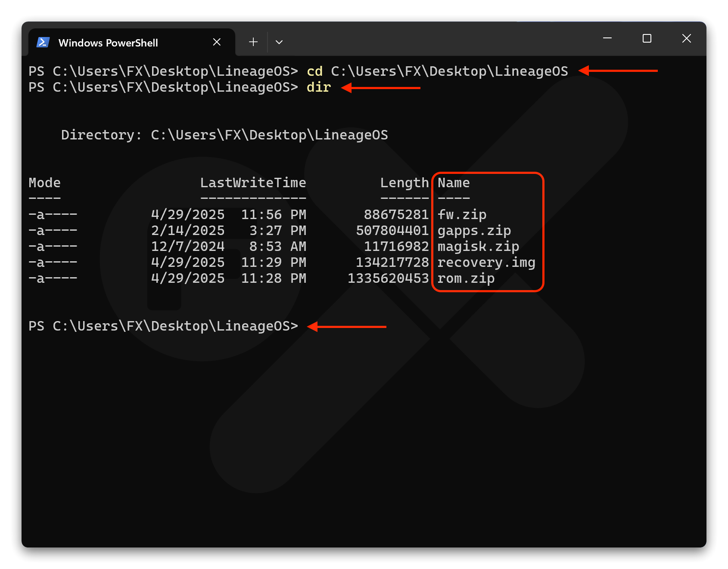Click the Length column header
Screen dimensions: 728x569
pos(404,183)
